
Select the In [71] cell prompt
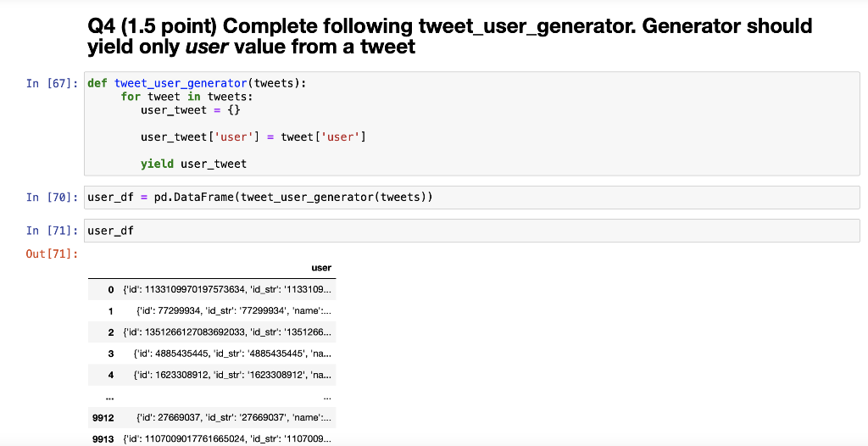pos(53,231)
